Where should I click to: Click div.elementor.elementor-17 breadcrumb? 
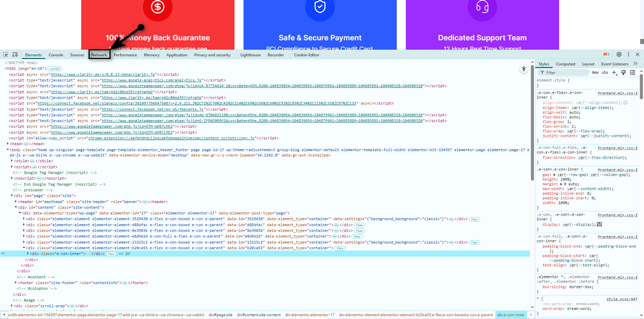click(x=310, y=315)
